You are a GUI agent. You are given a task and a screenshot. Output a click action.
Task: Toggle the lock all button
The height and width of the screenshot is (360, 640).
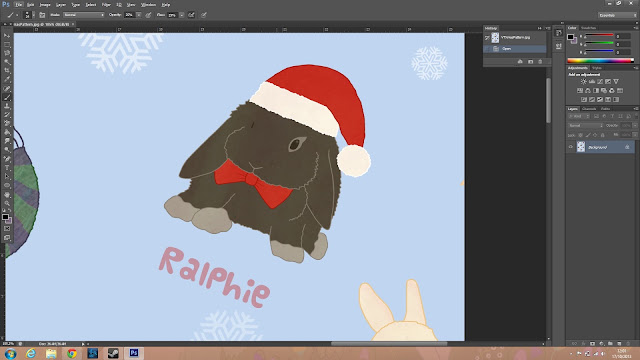pos(602,135)
